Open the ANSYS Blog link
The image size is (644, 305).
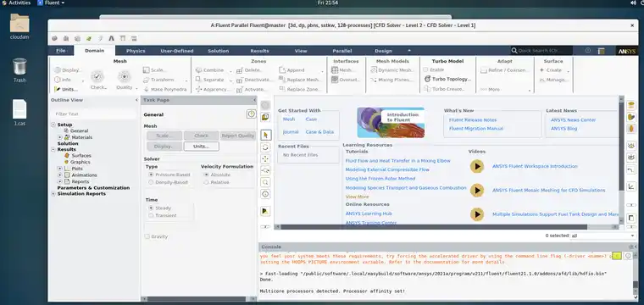coord(563,129)
